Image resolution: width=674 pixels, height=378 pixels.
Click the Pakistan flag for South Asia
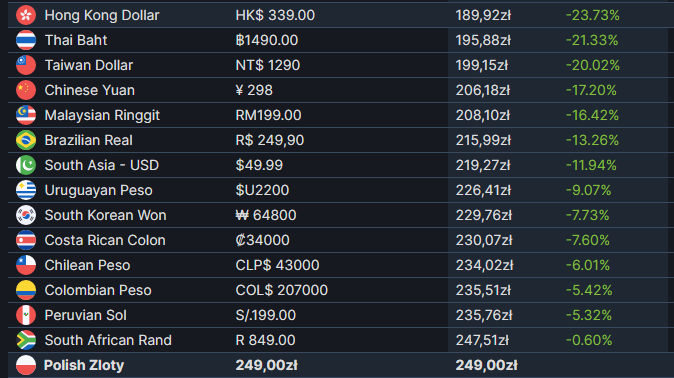click(x=26, y=165)
